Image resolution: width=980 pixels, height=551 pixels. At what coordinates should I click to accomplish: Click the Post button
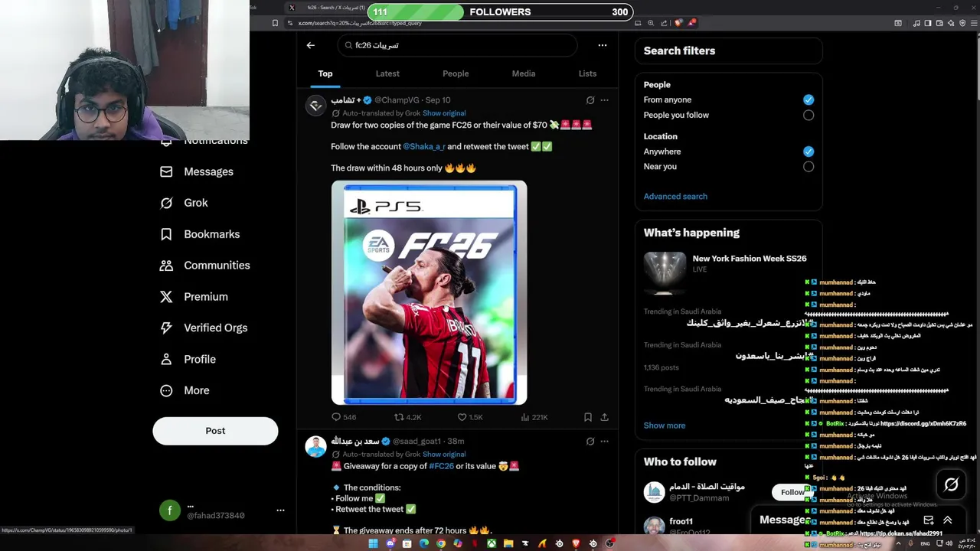click(x=215, y=431)
